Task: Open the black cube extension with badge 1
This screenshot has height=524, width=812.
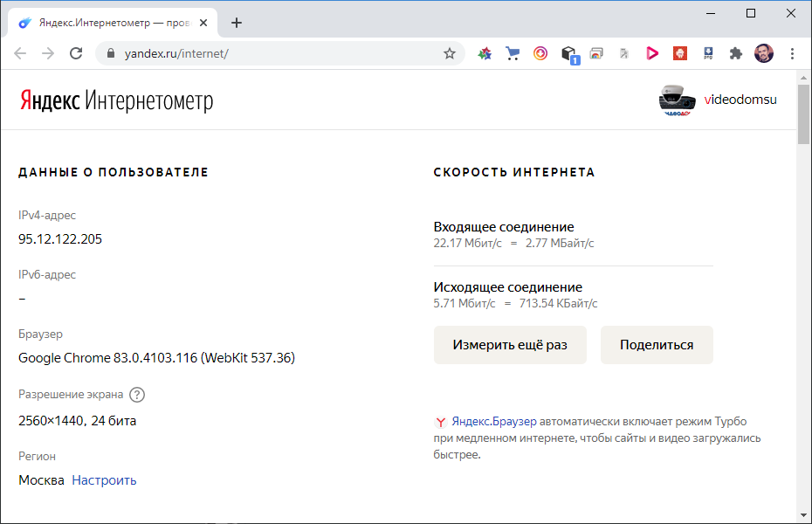Action: 569,54
